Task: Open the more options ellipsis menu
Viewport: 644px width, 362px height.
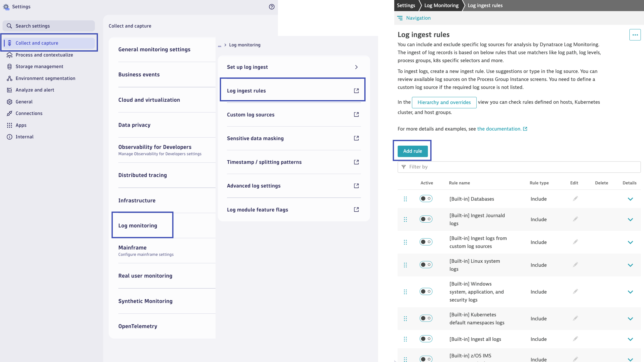Action: (x=635, y=35)
